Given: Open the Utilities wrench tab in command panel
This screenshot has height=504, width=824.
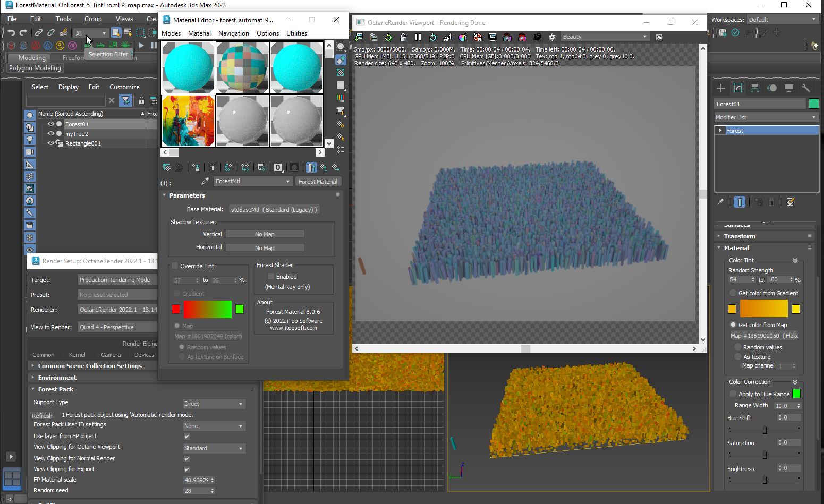Looking at the screenshot, I should tap(806, 88).
